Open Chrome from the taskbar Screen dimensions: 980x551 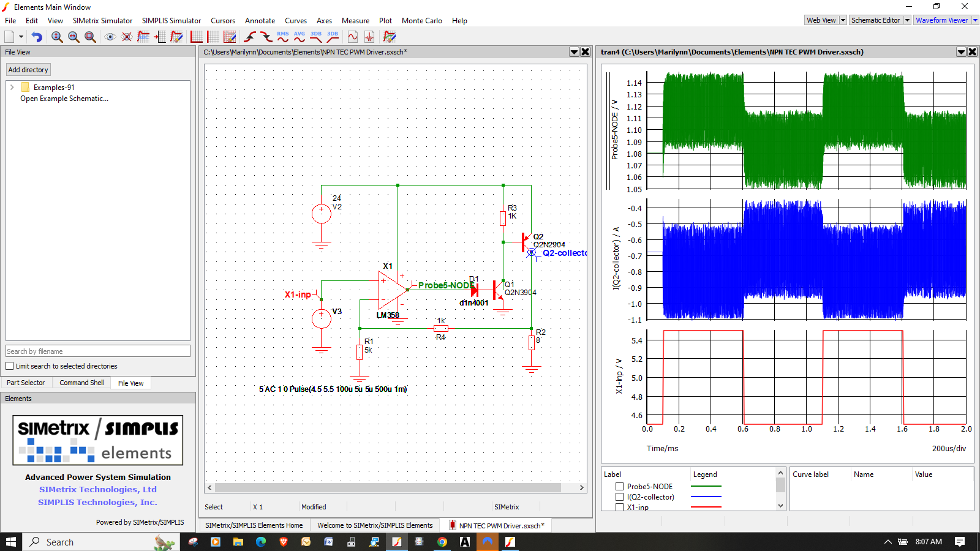tap(442, 542)
